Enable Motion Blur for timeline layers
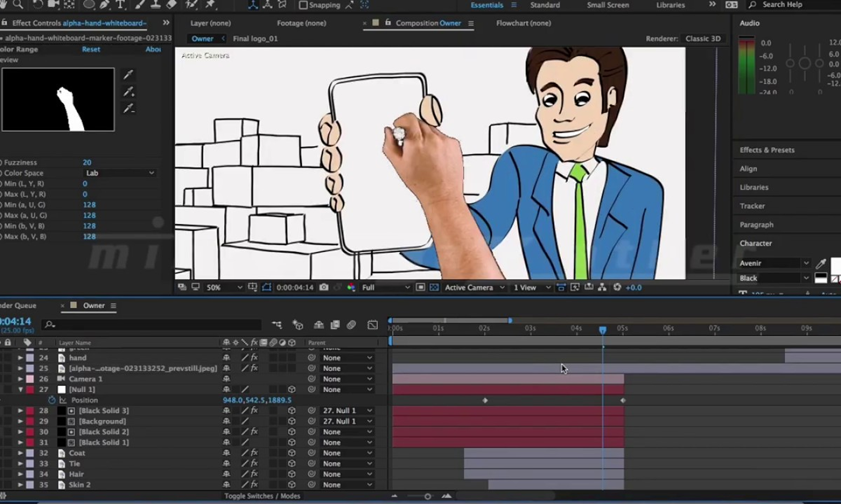This screenshot has height=504, width=841. coord(352,325)
